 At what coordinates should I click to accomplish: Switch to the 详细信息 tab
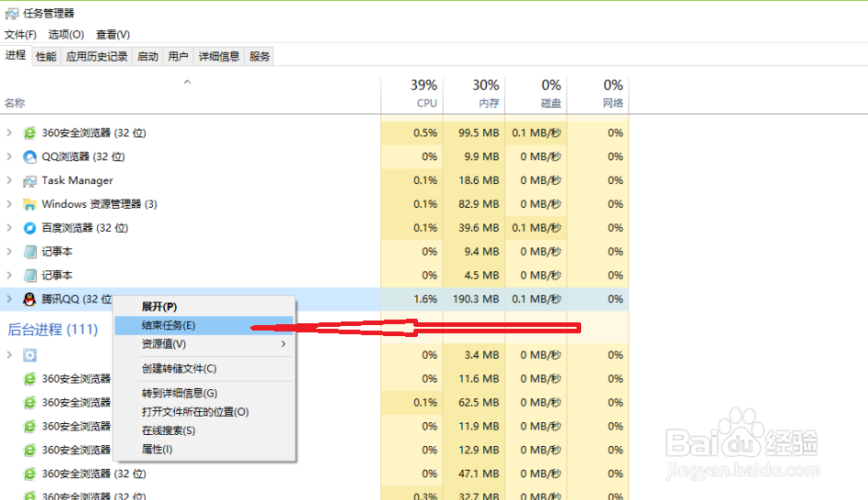[x=219, y=57]
